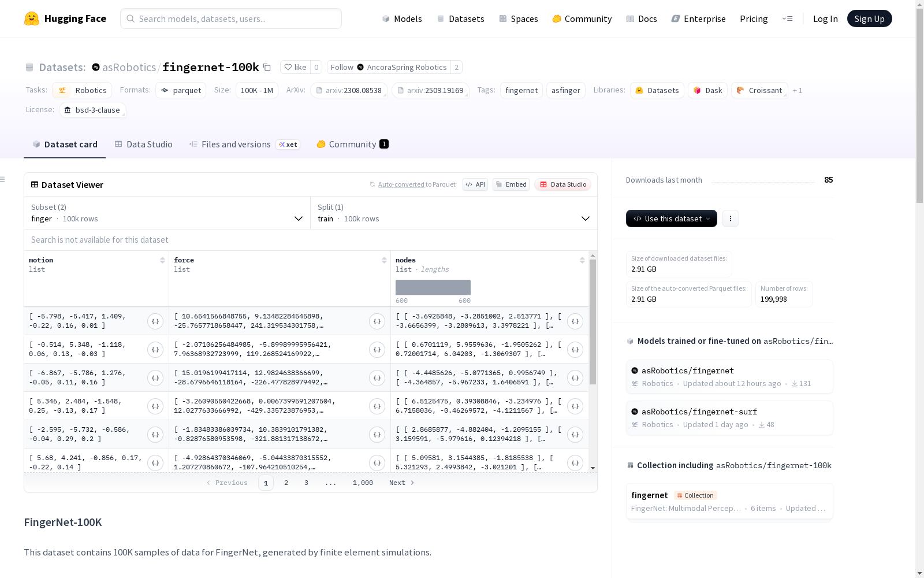Open the red Data Studio button
This screenshot has width=924, height=578.
tap(562, 184)
